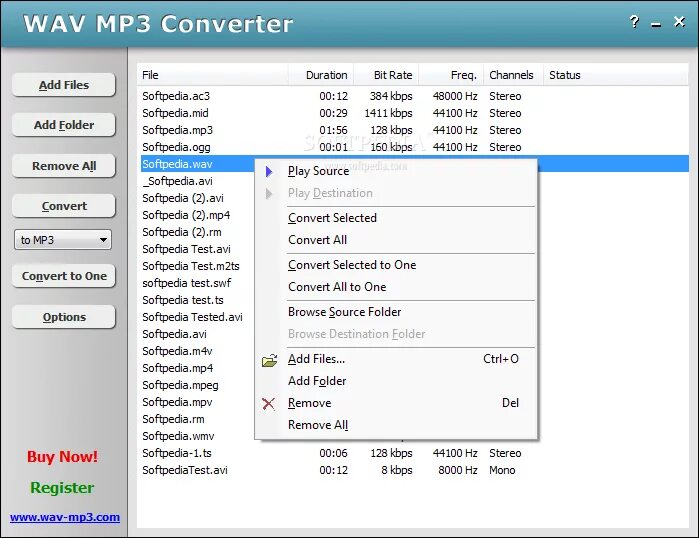Open the www.wav-mp3.com website link
Screen dimensions: 699x538
(x=65, y=517)
